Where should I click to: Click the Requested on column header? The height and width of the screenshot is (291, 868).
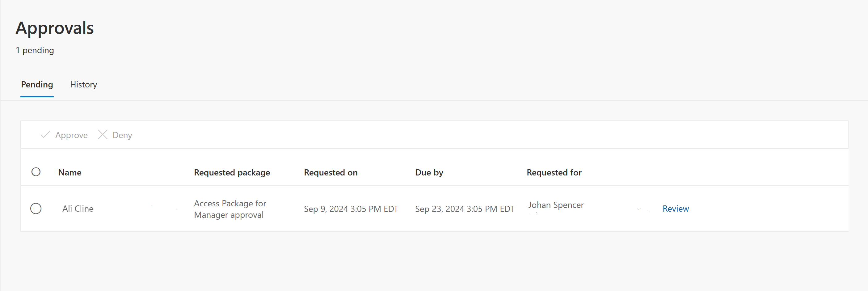pyautogui.click(x=331, y=172)
